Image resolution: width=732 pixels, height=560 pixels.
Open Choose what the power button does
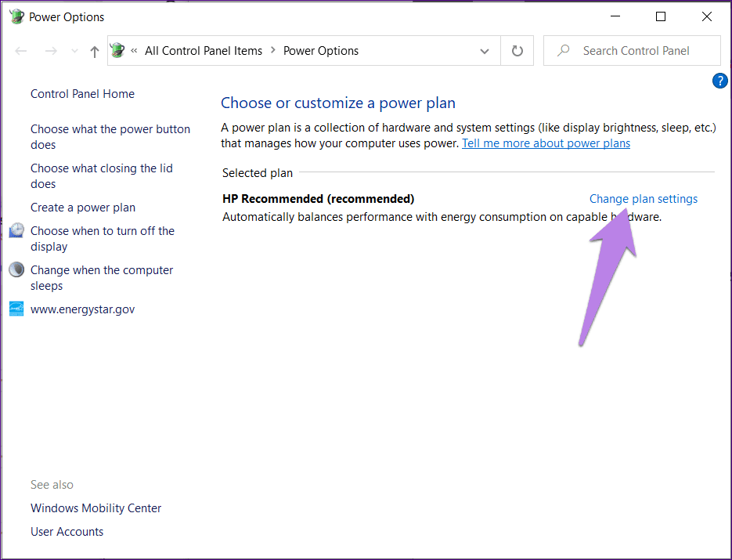[110, 137]
